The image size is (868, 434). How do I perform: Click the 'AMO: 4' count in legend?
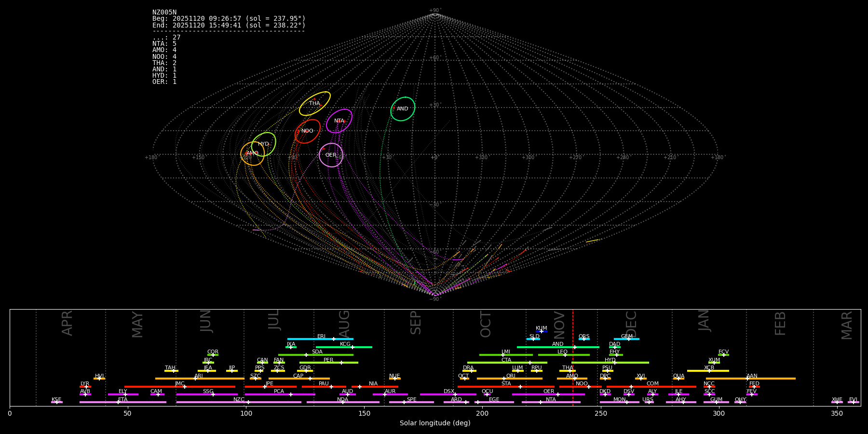pyautogui.click(x=164, y=50)
